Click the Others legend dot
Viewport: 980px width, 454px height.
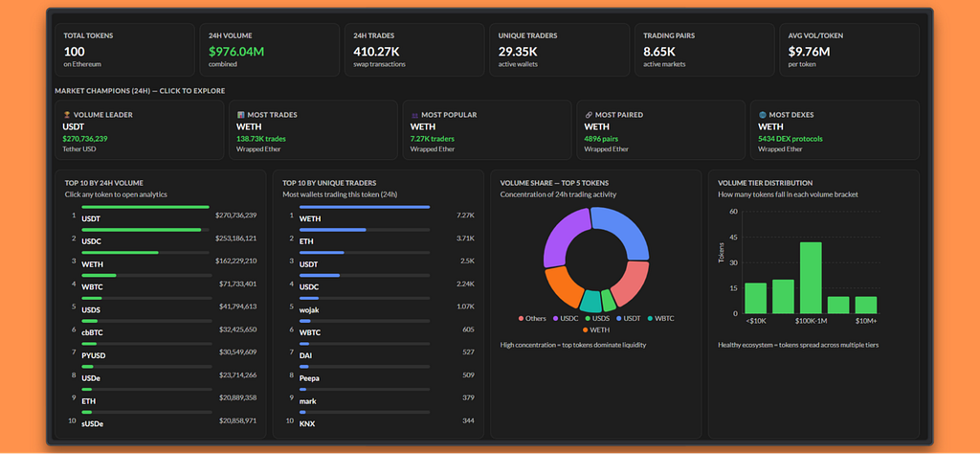coord(522,319)
